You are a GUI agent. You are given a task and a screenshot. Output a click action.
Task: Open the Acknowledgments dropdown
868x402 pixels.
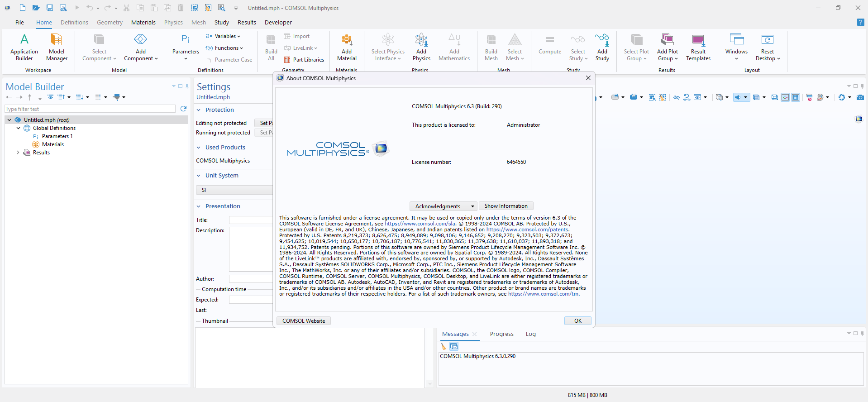(443, 206)
